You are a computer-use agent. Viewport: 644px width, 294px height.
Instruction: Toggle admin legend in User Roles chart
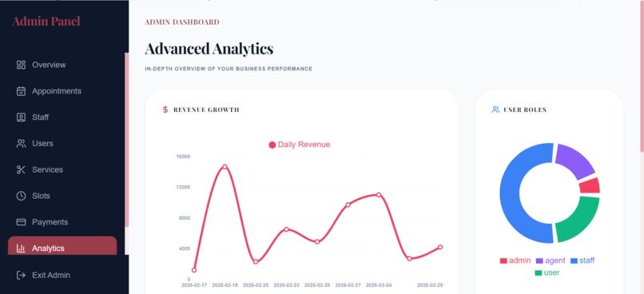click(x=515, y=260)
